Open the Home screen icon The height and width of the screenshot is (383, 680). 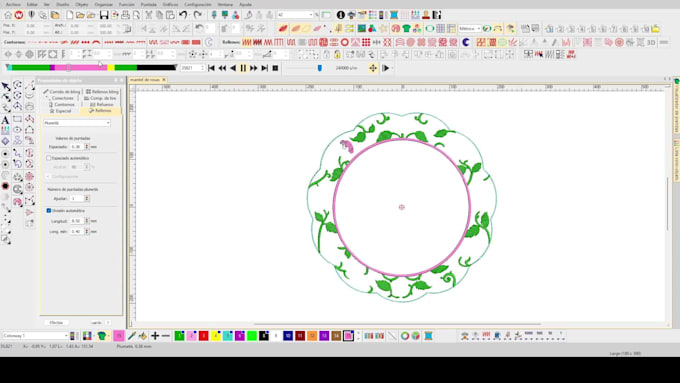tap(8, 15)
